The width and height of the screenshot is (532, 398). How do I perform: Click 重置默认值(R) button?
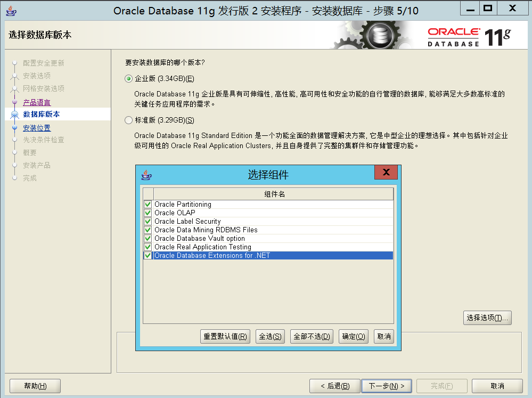(225, 337)
